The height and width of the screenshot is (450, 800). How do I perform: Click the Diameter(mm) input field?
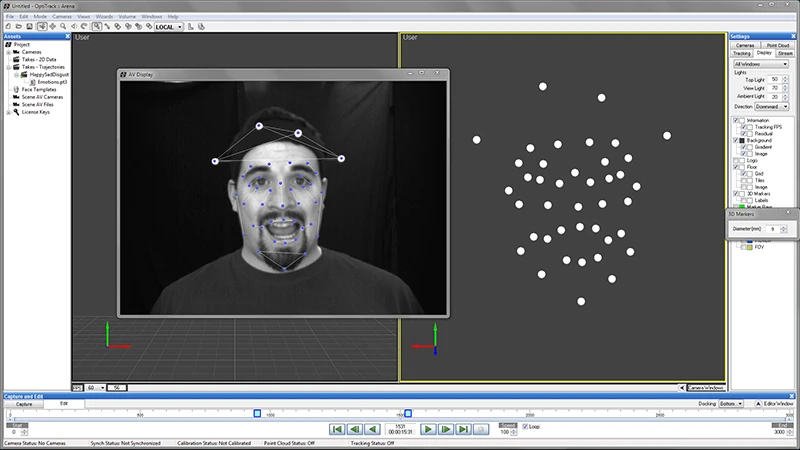[774, 228]
